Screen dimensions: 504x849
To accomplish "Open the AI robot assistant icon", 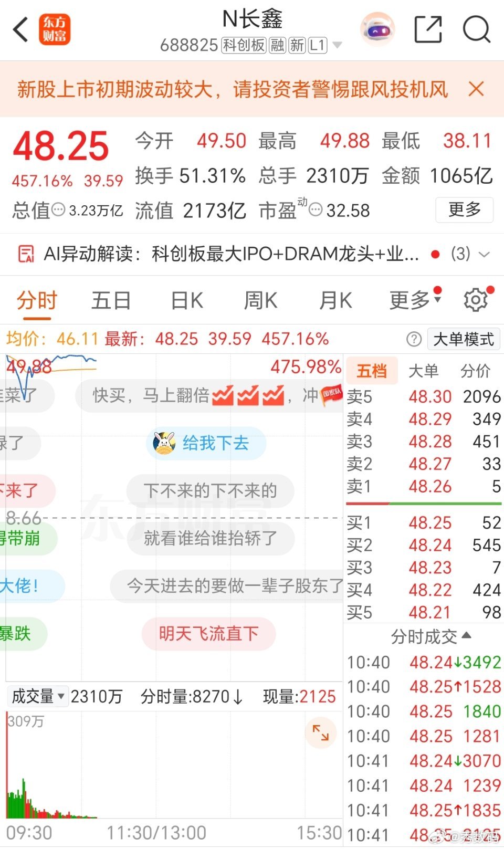I will pos(377,29).
